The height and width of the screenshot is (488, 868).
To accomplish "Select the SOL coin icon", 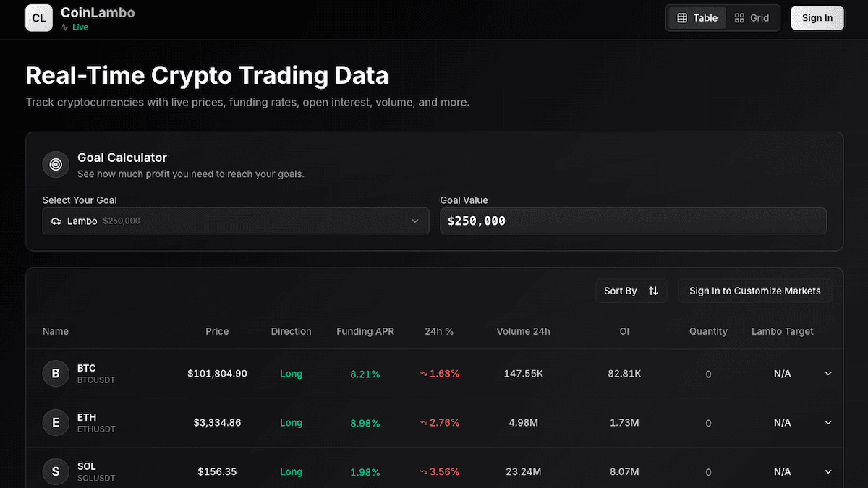I will [x=56, y=471].
